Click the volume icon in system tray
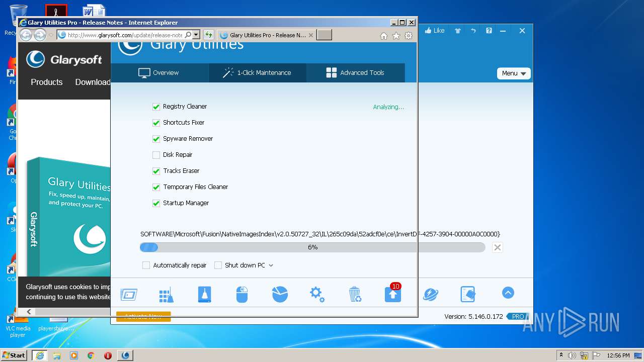 pyautogui.click(x=572, y=355)
